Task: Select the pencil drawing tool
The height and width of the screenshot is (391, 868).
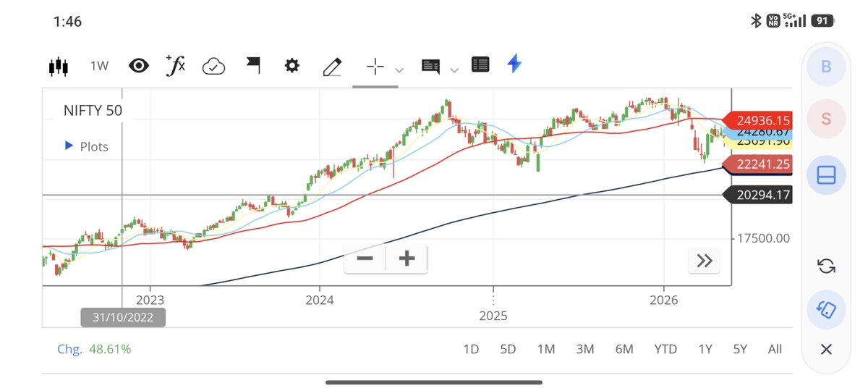Action: [x=332, y=67]
